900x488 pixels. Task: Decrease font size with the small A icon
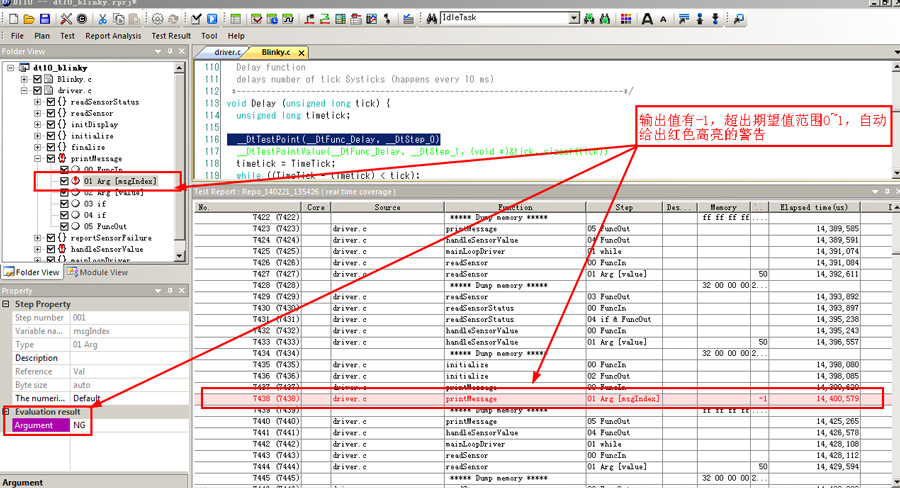point(664,20)
